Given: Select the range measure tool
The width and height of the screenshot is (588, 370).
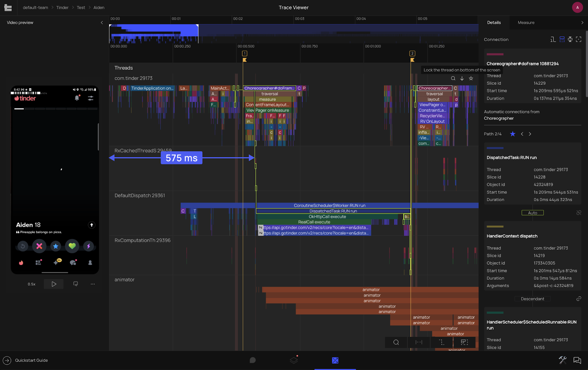Looking at the screenshot, I should point(419,342).
